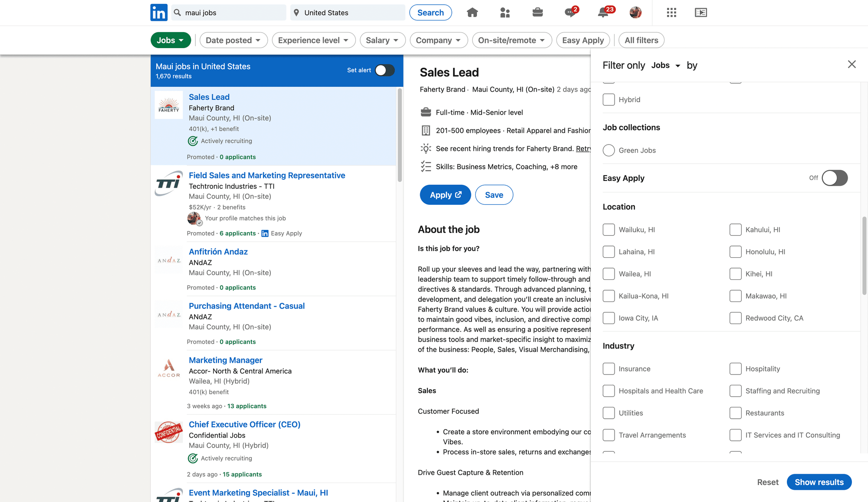This screenshot has height=502, width=868.
Task: Enable Easy Apply toggle in filters
Action: point(834,178)
